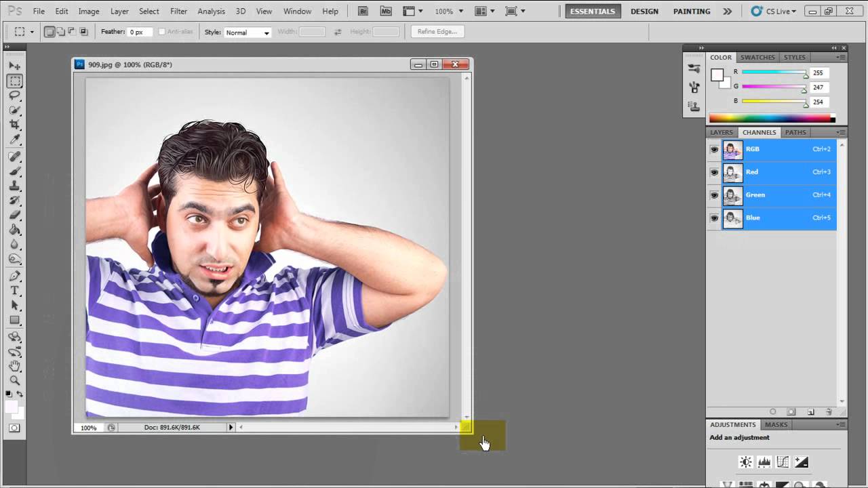Switch to the Layers tab
The width and height of the screenshot is (868, 488).
coord(722,133)
